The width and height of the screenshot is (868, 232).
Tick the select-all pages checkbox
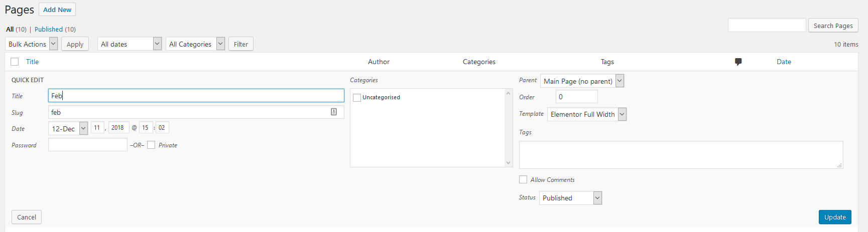[15, 62]
